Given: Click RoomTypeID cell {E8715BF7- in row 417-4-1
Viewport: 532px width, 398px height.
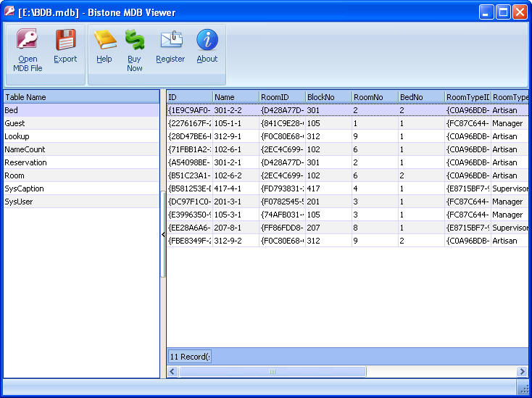Looking at the screenshot, I should (x=468, y=188).
